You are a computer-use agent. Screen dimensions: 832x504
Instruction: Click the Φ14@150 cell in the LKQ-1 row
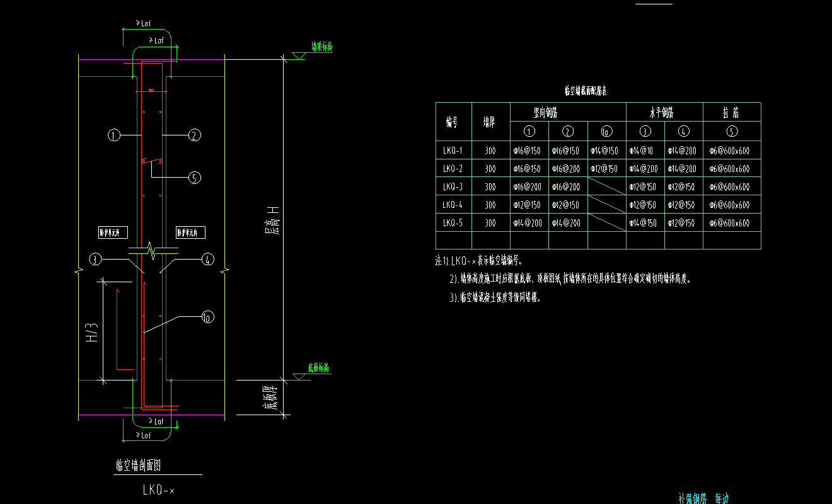point(606,151)
